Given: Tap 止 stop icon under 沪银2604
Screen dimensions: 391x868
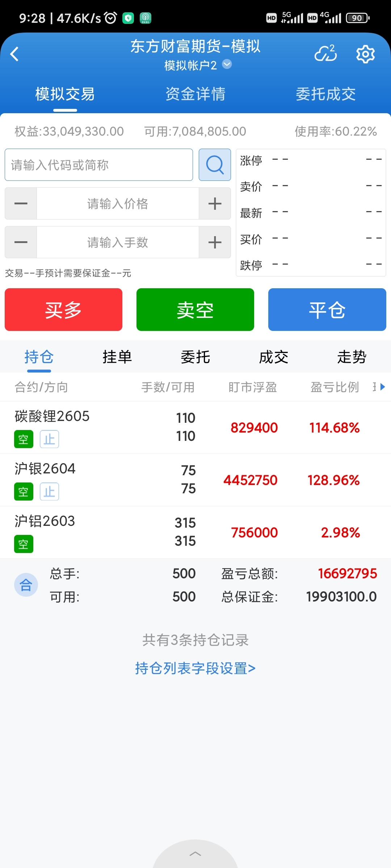Looking at the screenshot, I should [x=49, y=492].
